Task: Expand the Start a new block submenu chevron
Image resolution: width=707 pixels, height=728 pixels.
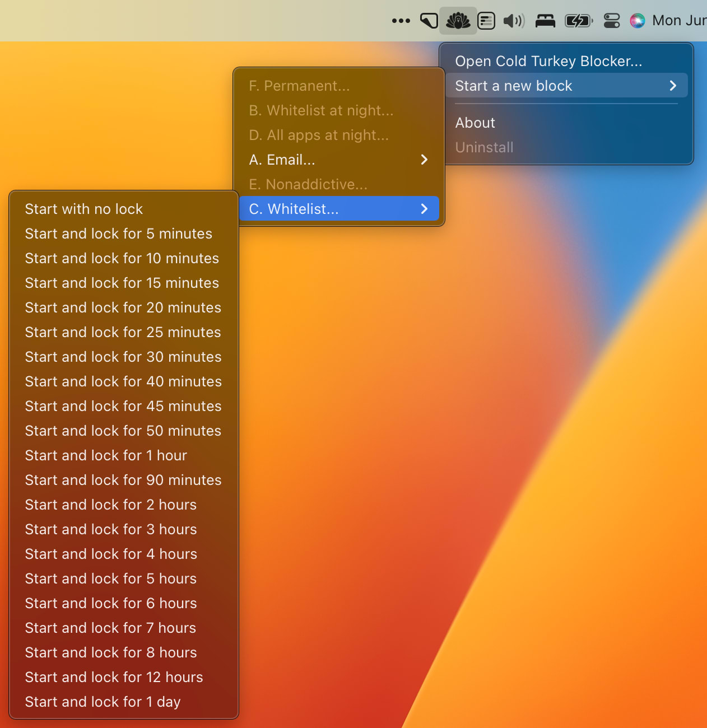Action: pos(673,86)
